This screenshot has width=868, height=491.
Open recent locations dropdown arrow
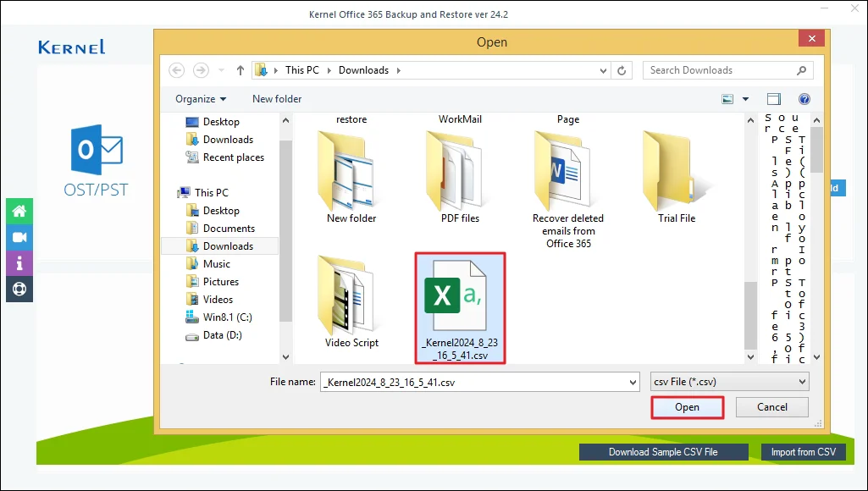point(221,70)
